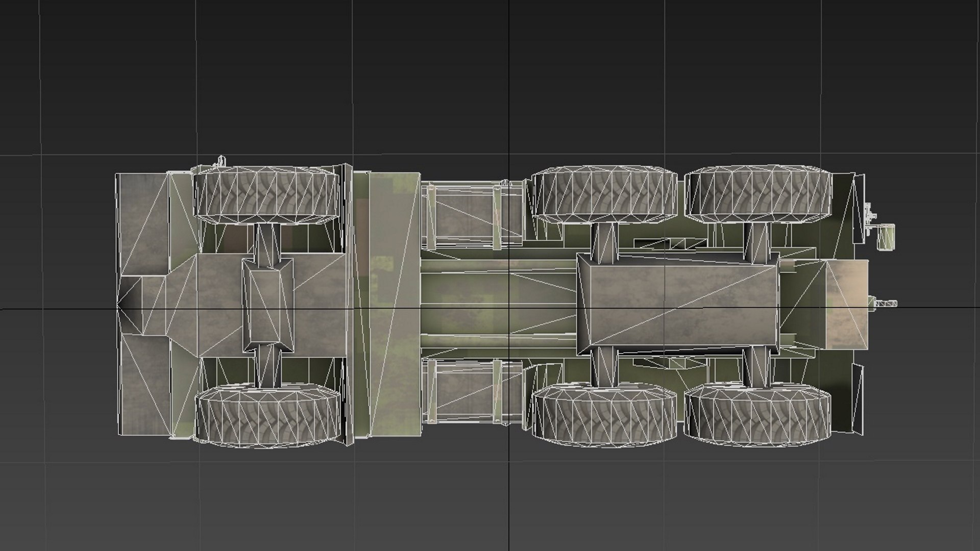Select the small cylinder near the rear end
The height and width of the screenshot is (551, 980).
886,237
